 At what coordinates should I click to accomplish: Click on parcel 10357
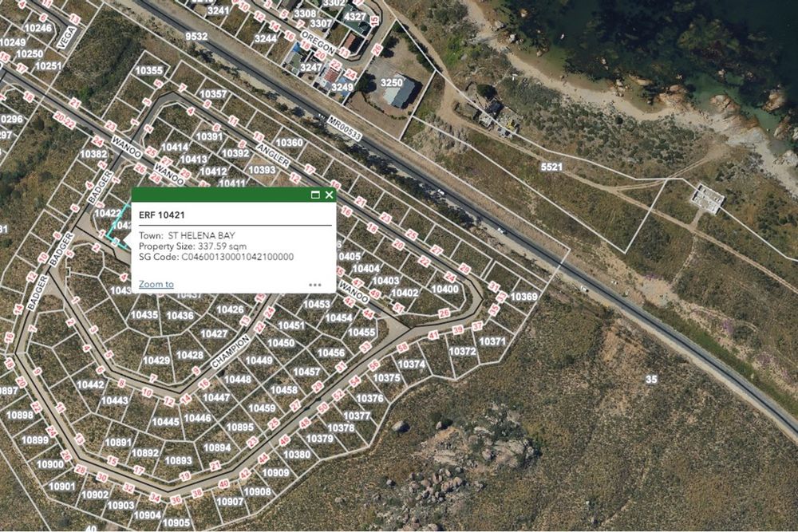point(213,94)
